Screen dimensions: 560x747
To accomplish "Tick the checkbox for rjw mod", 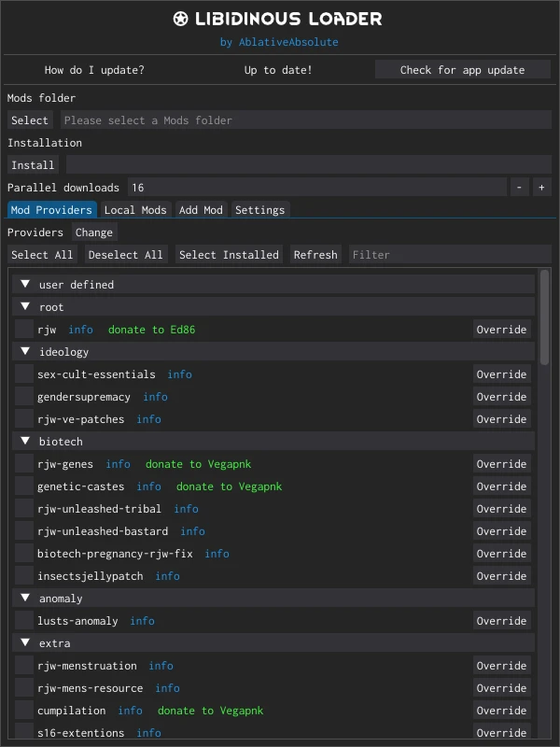I will point(24,330).
